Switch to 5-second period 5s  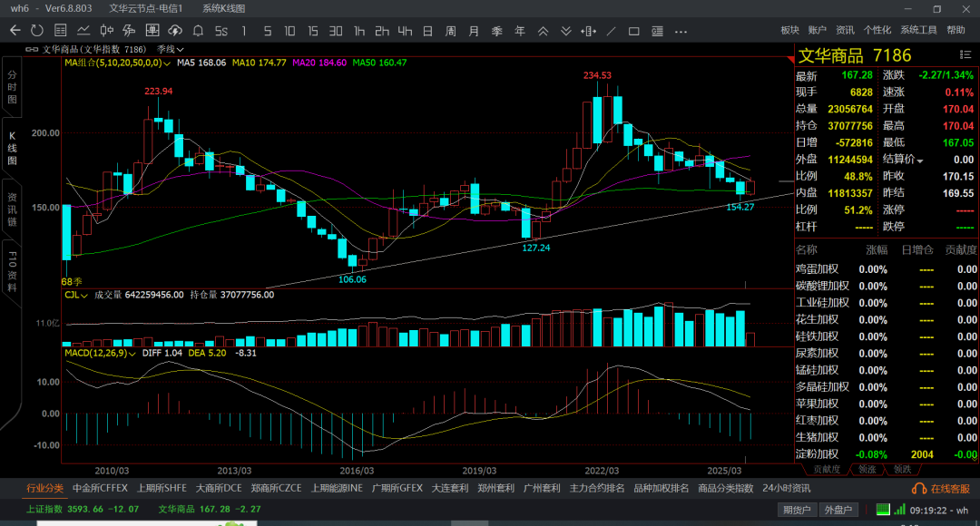[221, 31]
